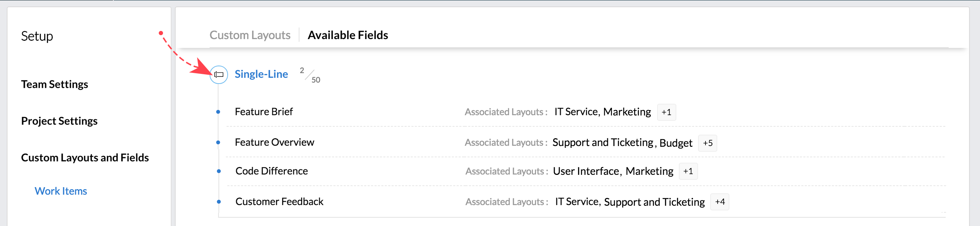
Task: Reveal the +4 layouts for Customer Feedback
Action: coord(719,202)
